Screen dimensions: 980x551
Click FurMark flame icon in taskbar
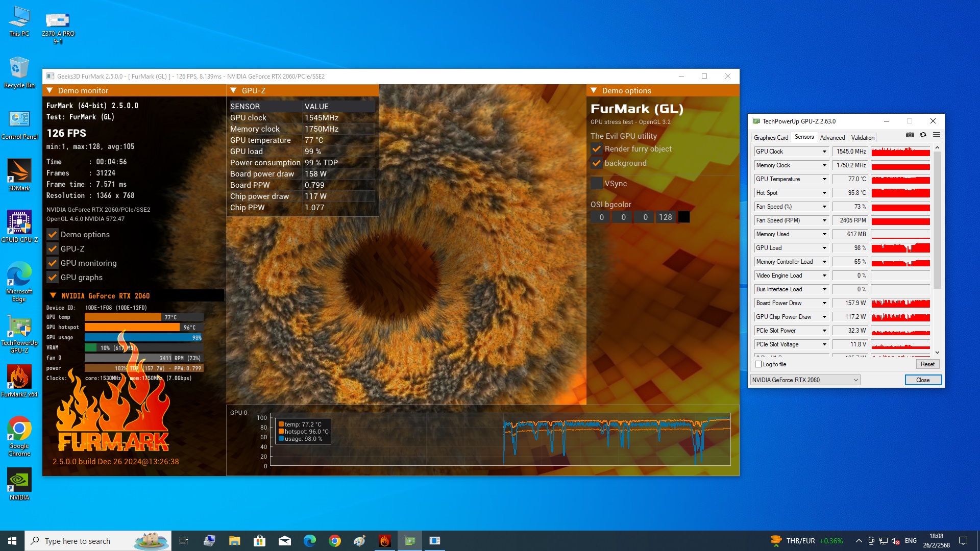click(x=385, y=541)
